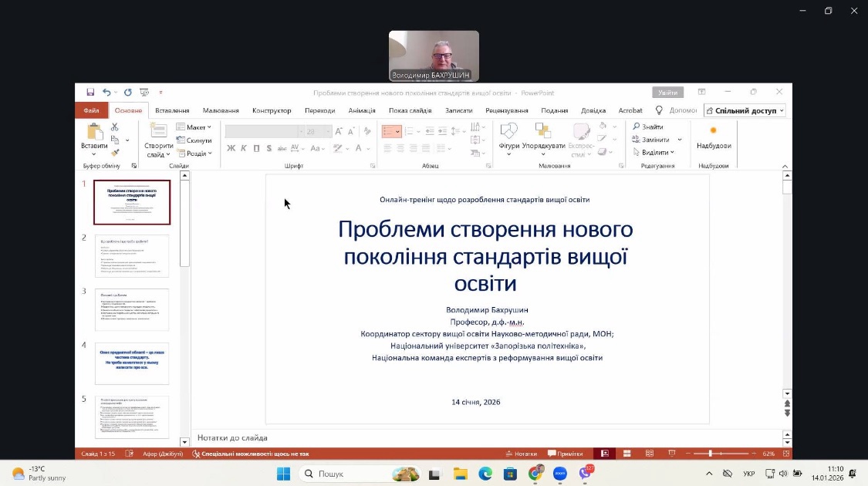Switch to the Animation (Анімація) tab

361,110
